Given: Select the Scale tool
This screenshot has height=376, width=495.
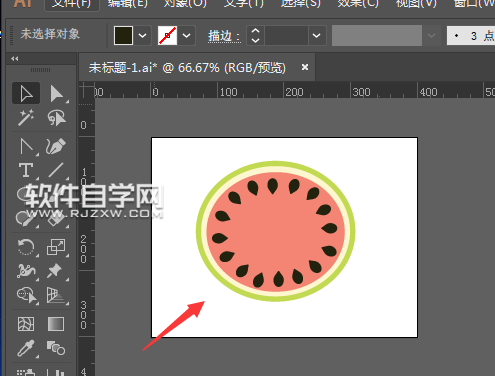Looking at the screenshot, I should (56, 247).
